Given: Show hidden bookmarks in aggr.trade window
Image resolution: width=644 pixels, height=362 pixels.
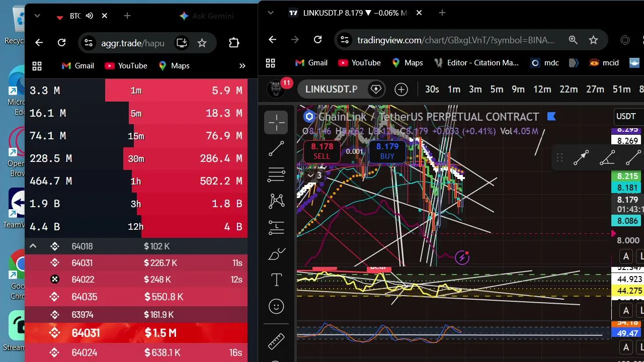Looking at the screenshot, I should 242,66.
